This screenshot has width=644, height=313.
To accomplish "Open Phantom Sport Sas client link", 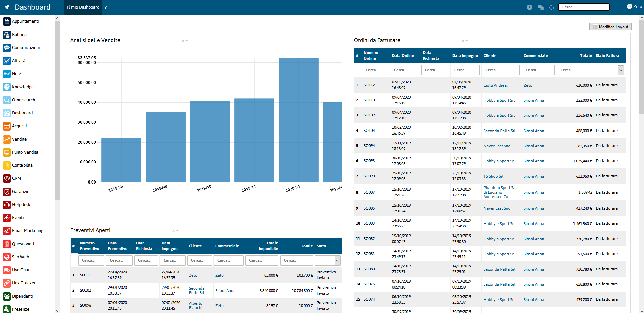I will pyautogui.click(x=500, y=192).
